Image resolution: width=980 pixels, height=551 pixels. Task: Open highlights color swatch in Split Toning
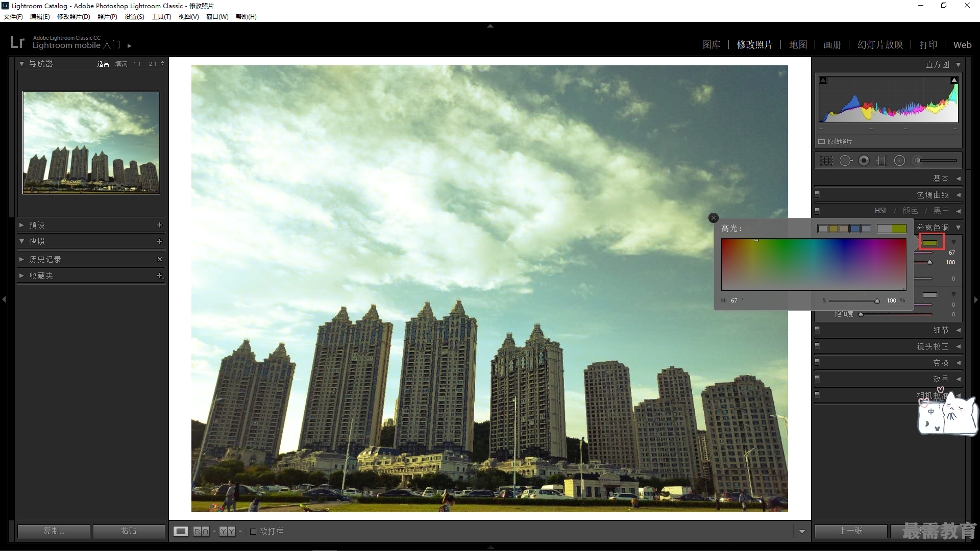pos(930,243)
